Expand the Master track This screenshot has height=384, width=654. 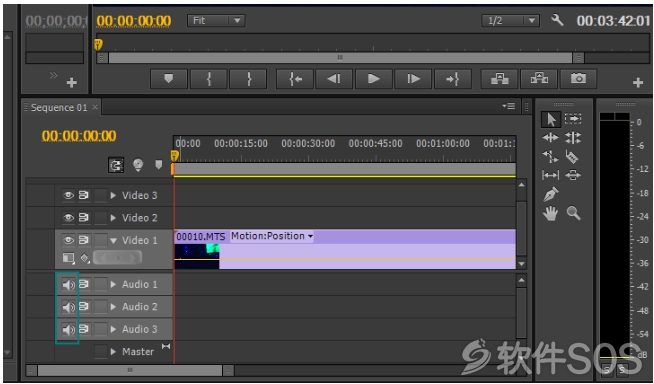click(x=113, y=351)
